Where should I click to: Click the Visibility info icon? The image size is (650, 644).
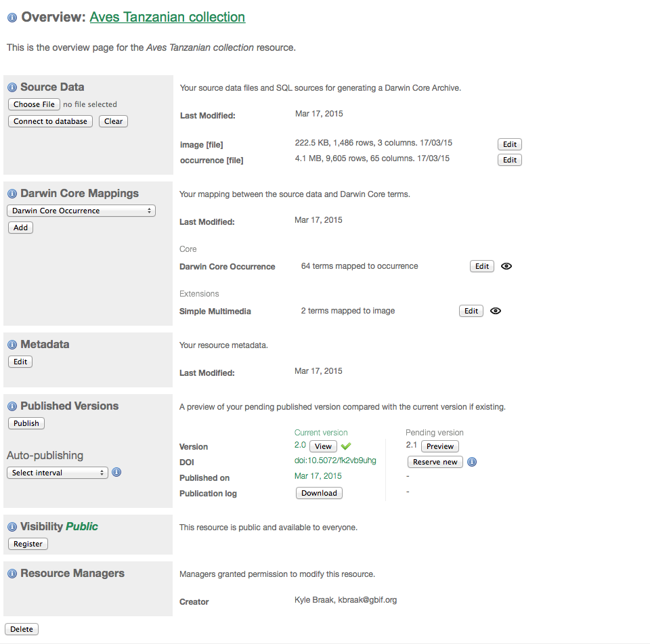click(x=12, y=527)
